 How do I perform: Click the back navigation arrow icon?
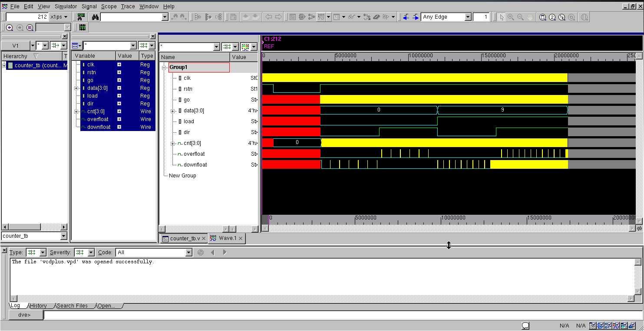[x=269, y=17]
